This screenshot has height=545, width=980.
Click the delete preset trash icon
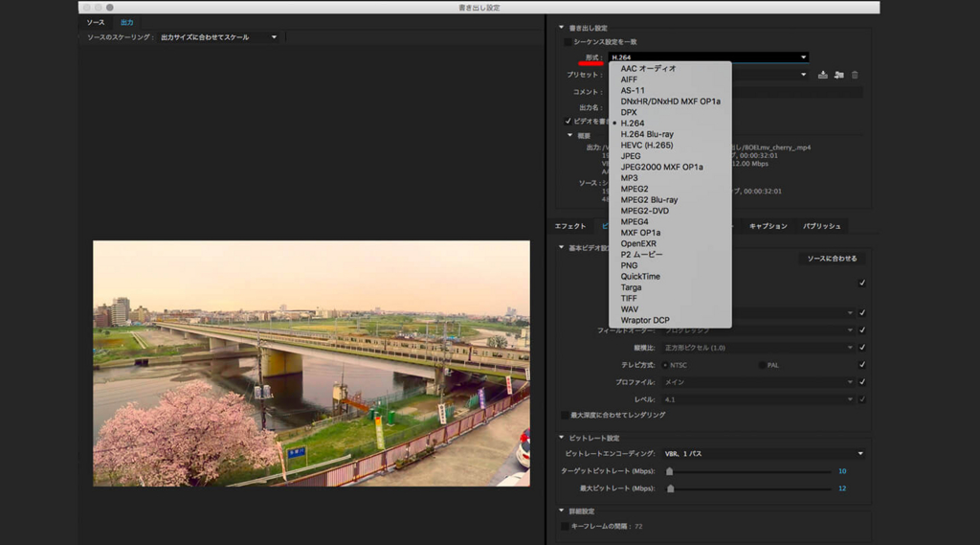point(855,75)
